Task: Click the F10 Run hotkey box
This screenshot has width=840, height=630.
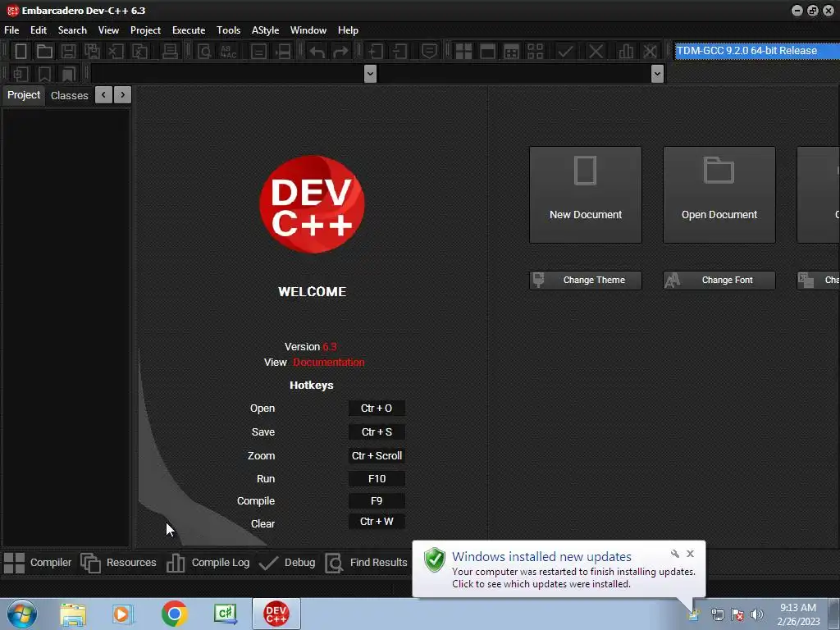Action: 377,479
